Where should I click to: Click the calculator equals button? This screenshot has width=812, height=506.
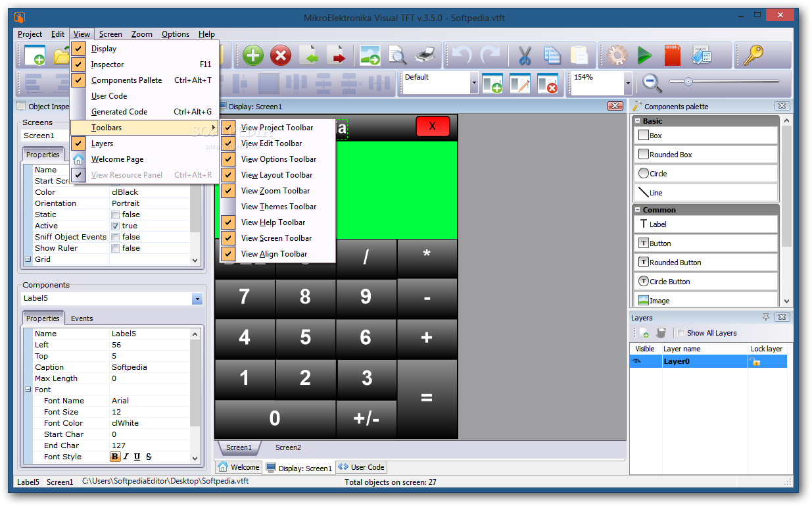point(427,398)
